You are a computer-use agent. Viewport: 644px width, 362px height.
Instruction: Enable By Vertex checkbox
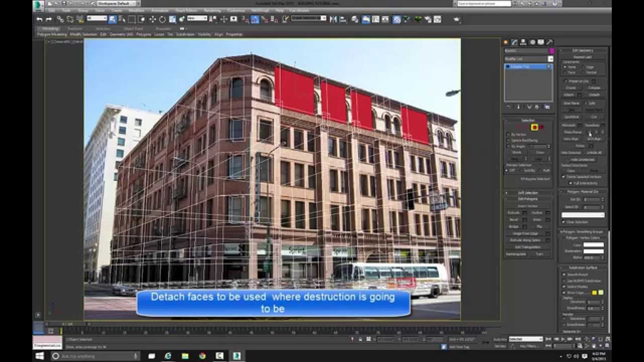click(x=508, y=134)
